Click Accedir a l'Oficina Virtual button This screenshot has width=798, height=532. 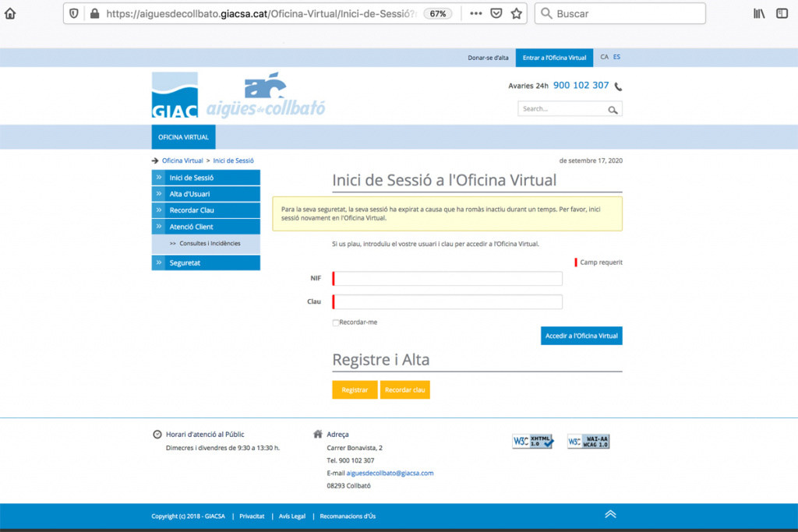click(x=581, y=336)
